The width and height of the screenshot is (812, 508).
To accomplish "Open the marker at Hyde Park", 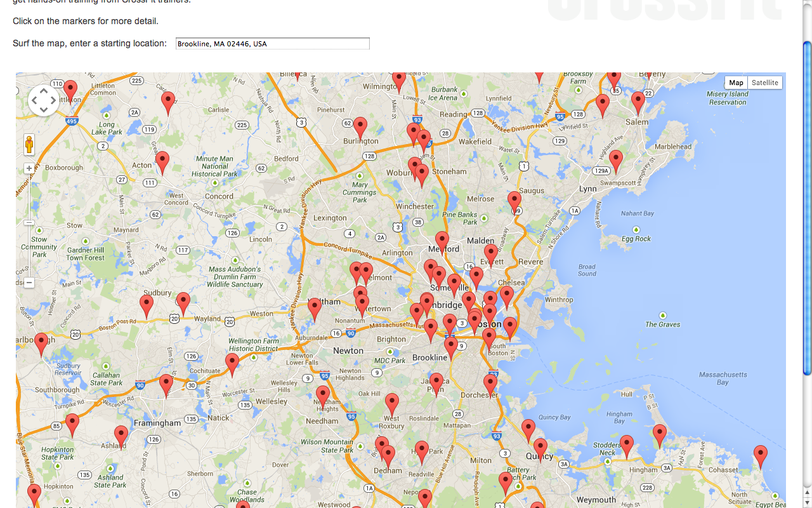I will 422,453.
